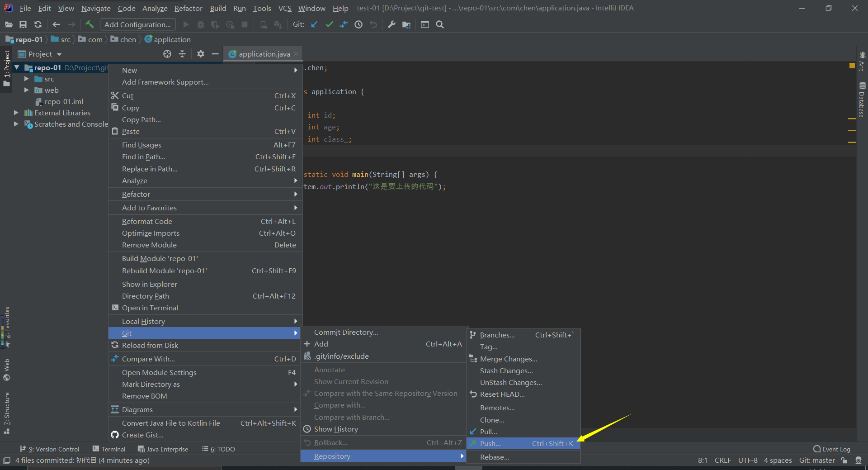Click the Save All toolbar icon
868x470 pixels.
click(23, 24)
